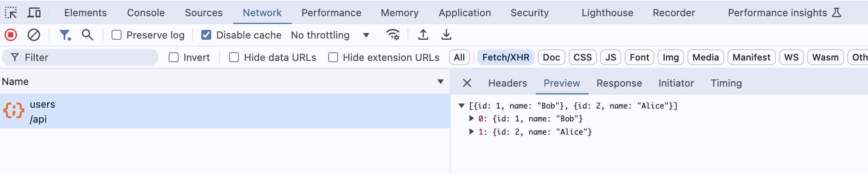This screenshot has width=868, height=174.
Task: Open the Performance tab
Action: (331, 13)
